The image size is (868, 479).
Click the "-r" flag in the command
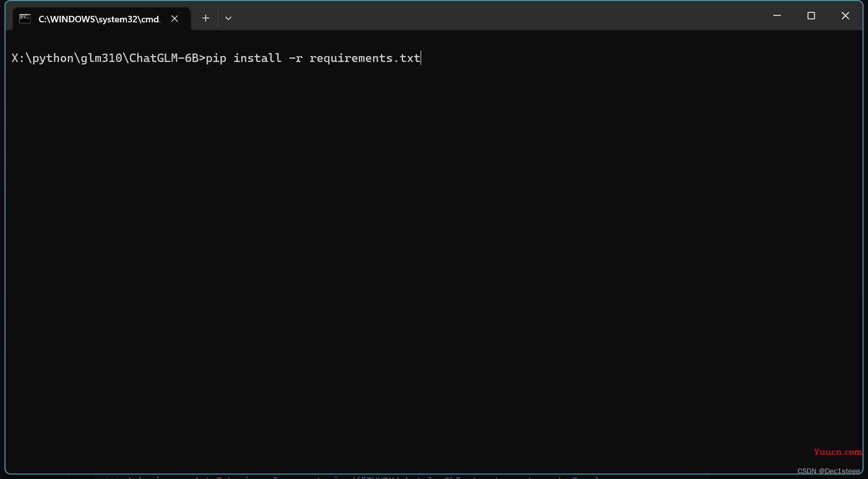[296, 59]
